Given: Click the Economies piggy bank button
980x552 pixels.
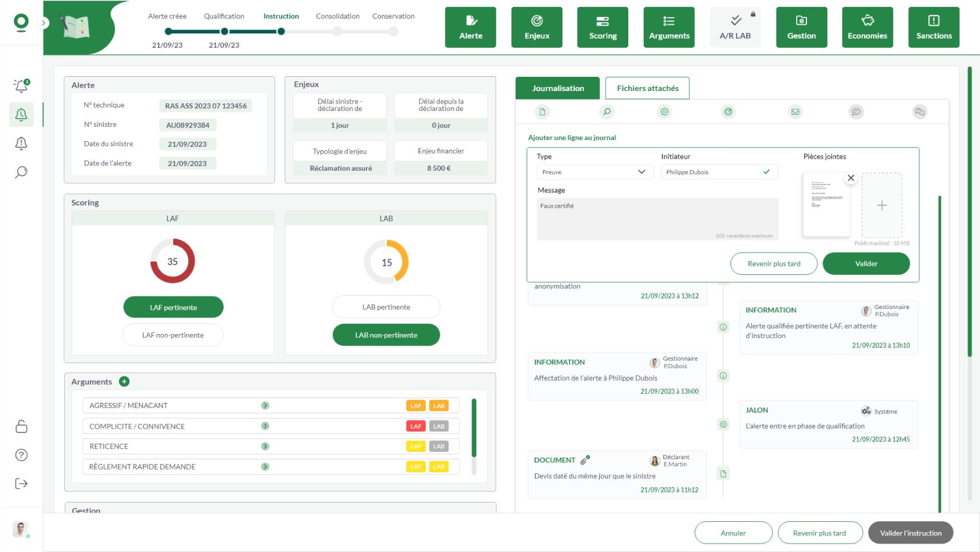Looking at the screenshot, I should point(867,27).
